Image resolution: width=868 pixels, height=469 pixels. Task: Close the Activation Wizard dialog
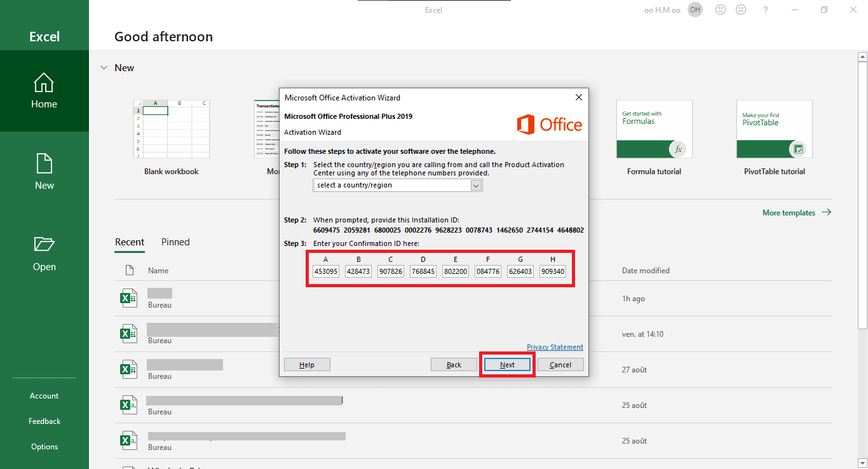[578, 97]
